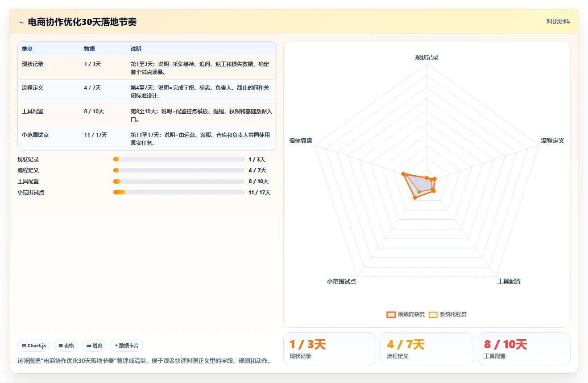Click the sparkle icon in the 数据卡片 chip

tap(116, 346)
